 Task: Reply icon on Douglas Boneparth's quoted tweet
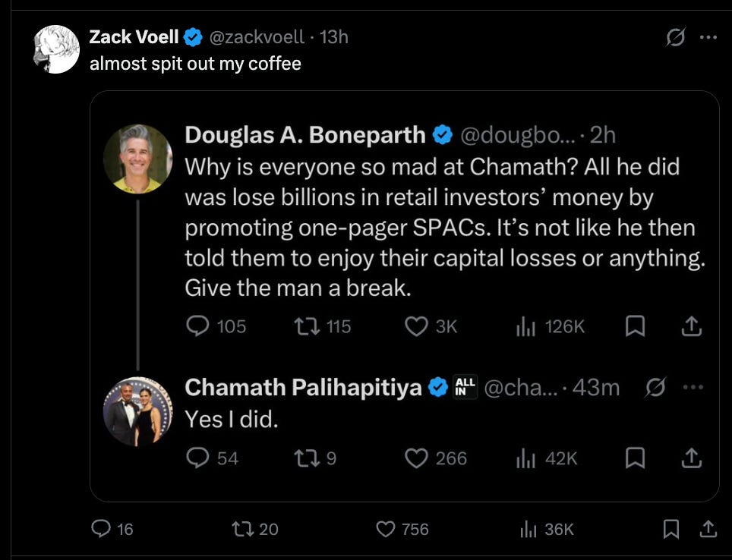[197, 326]
